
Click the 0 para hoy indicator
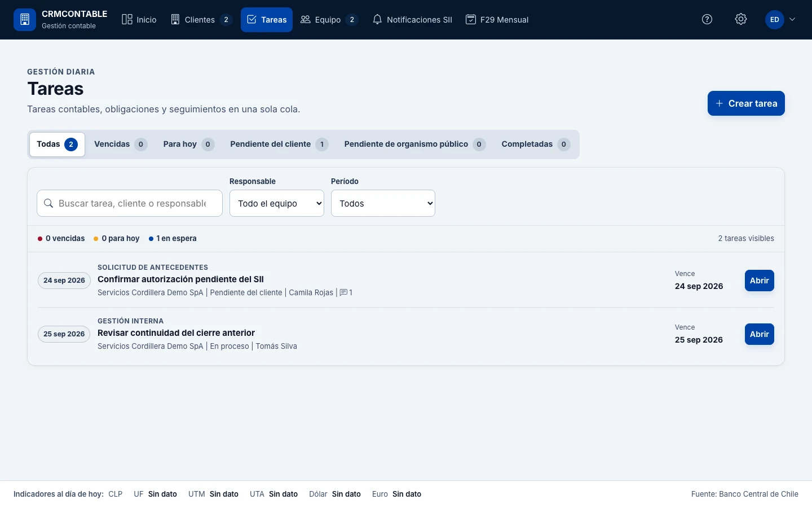(x=116, y=239)
